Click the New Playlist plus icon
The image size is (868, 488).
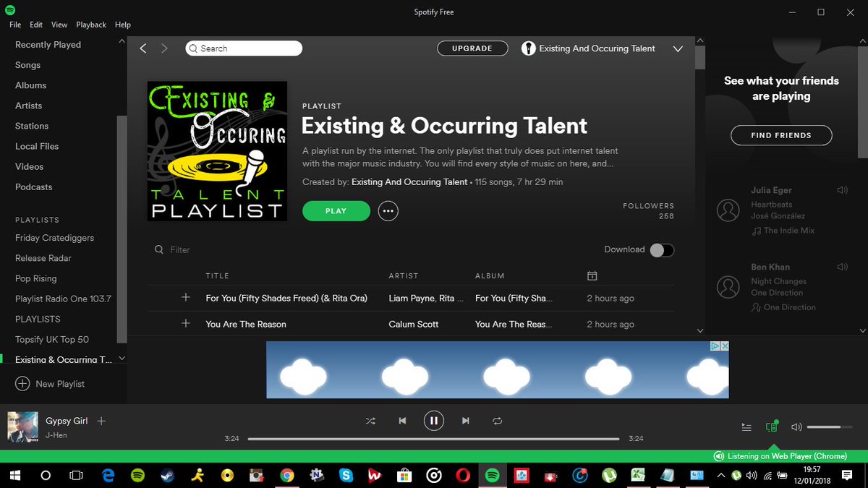[x=22, y=384]
